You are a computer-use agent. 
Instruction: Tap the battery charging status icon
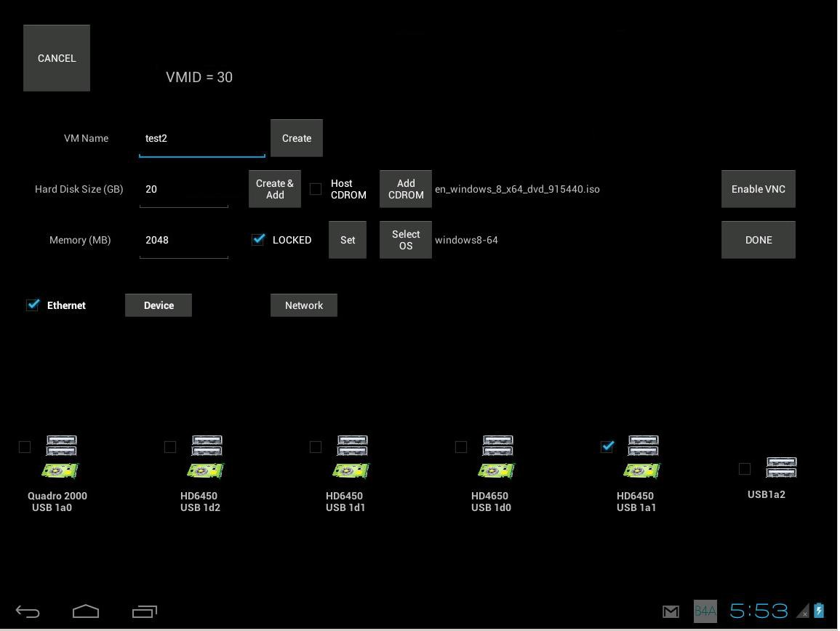(x=819, y=610)
